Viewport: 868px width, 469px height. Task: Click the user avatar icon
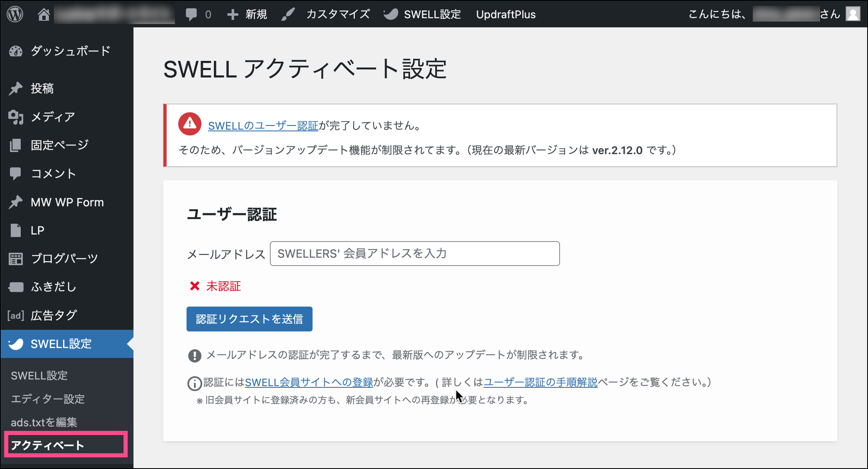coord(853,14)
